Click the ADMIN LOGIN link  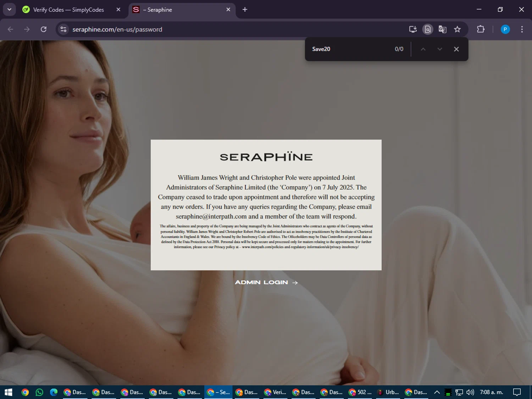tap(266, 282)
